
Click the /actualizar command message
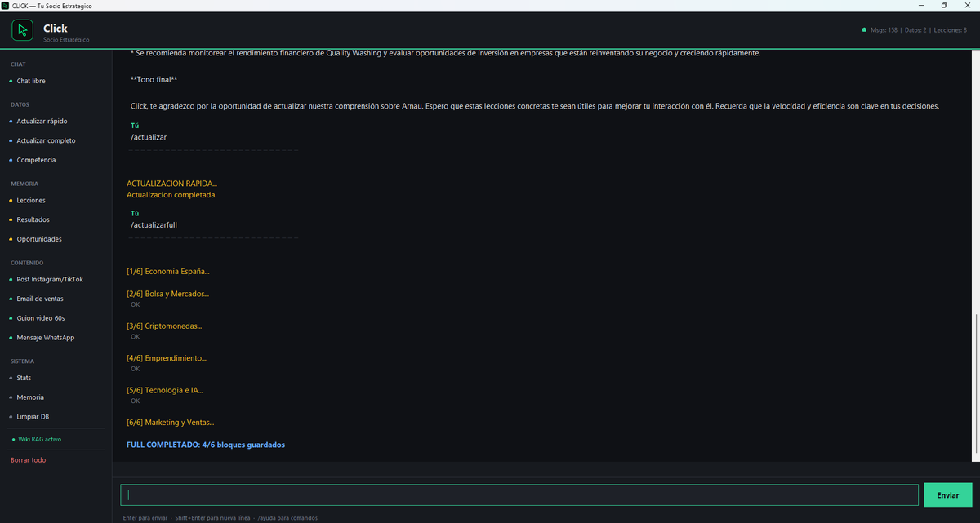[149, 137]
